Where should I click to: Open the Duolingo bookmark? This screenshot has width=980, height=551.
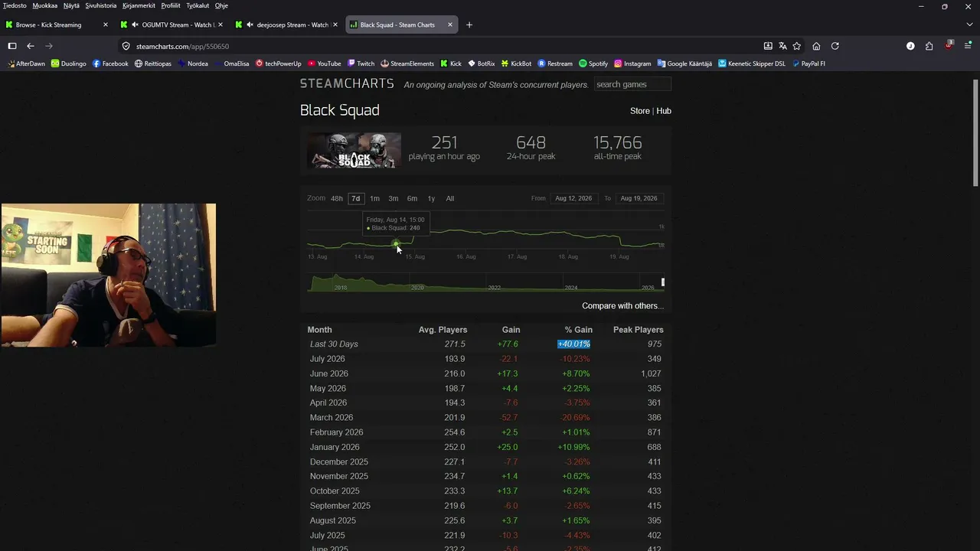[x=69, y=64]
